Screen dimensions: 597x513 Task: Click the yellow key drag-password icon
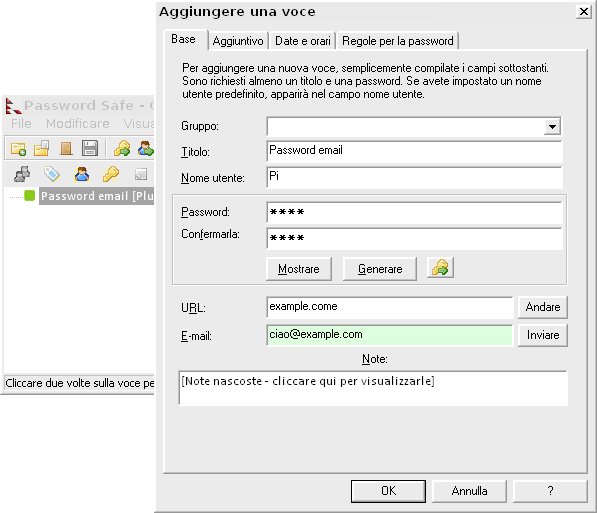click(x=111, y=174)
